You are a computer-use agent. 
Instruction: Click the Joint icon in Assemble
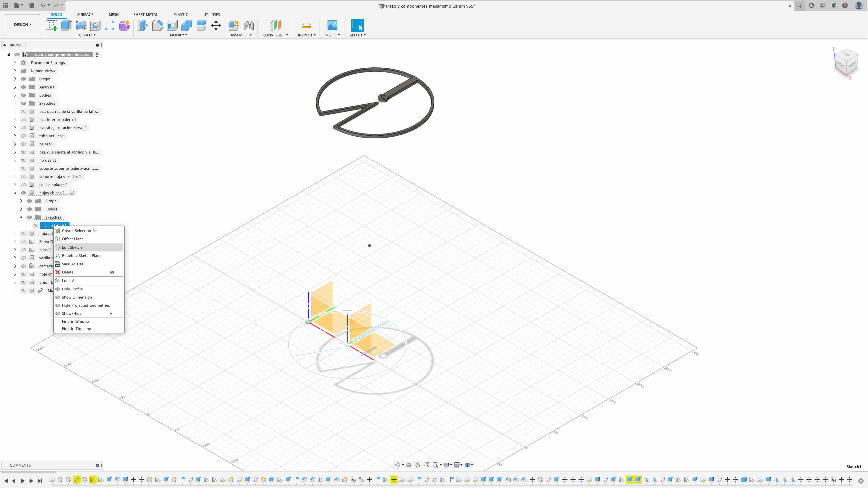[249, 25]
